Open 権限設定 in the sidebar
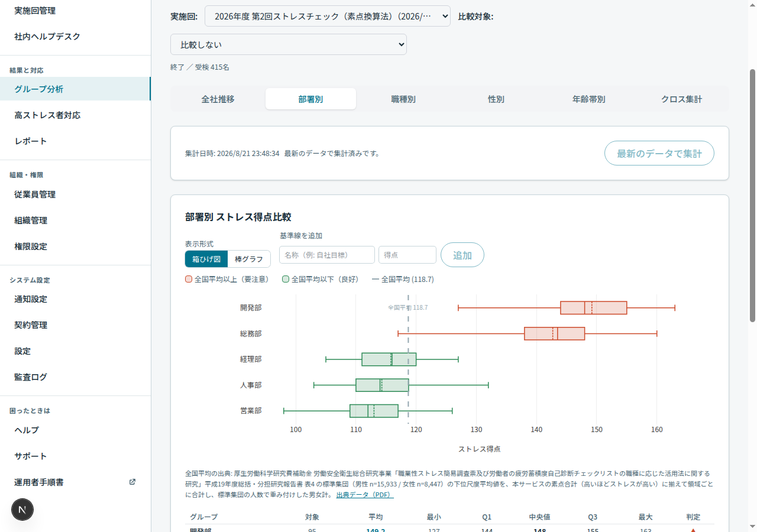The width and height of the screenshot is (757, 532). (75, 246)
